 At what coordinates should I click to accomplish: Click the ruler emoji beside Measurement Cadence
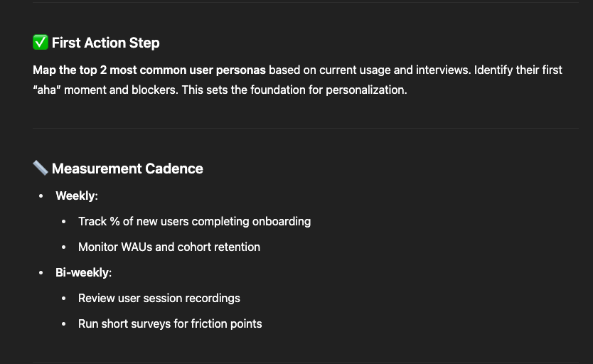click(x=41, y=168)
